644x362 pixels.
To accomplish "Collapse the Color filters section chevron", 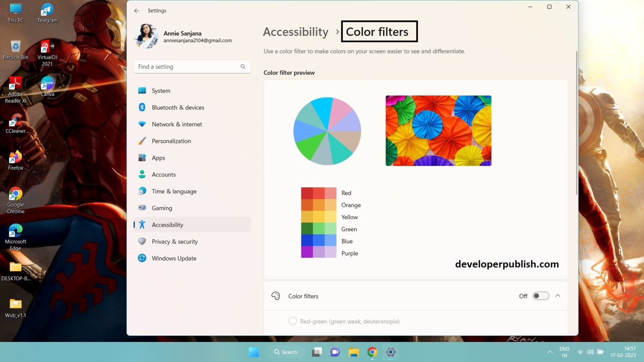I will point(558,296).
